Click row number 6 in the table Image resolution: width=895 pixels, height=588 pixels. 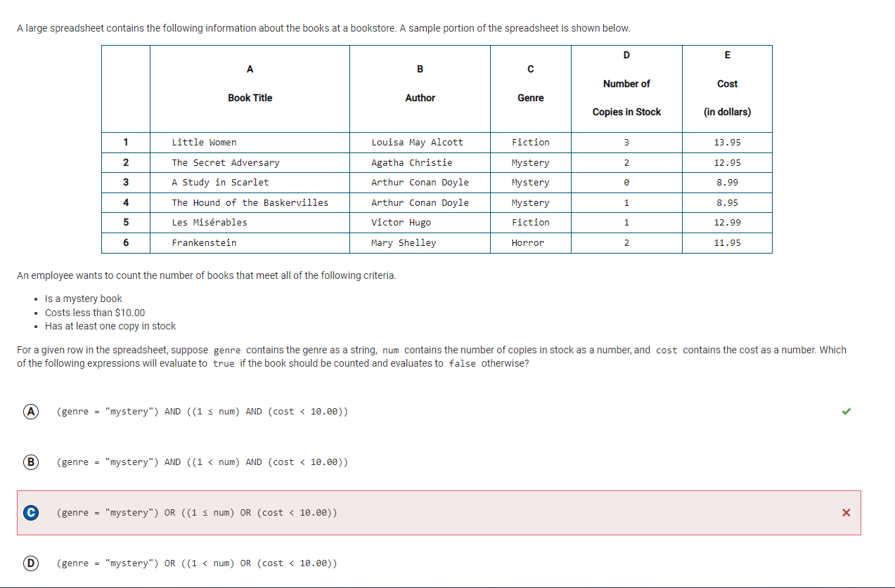tap(126, 243)
